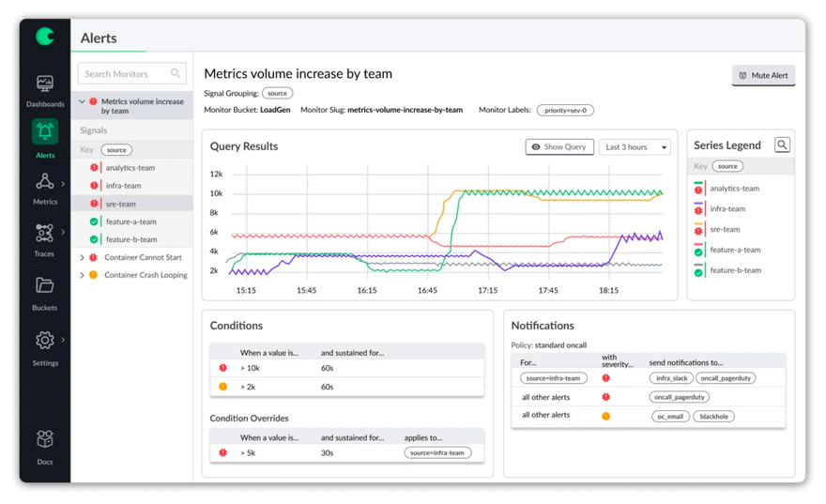
Task: Click the Alerts bell icon
Action: point(44,132)
